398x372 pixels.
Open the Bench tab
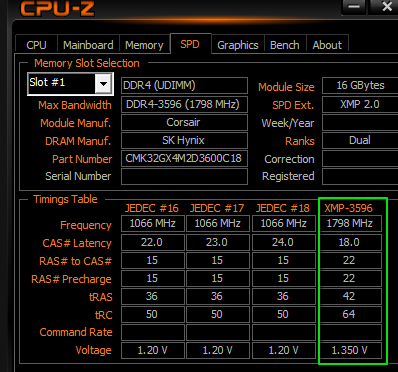click(285, 45)
